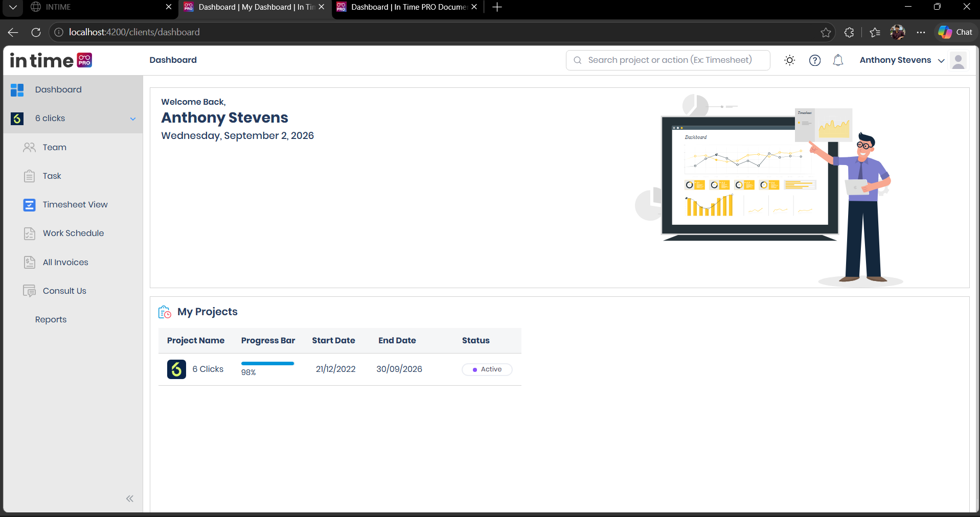The height and width of the screenshot is (517, 980).
Task: Click the All Invoices icon
Action: 30,262
